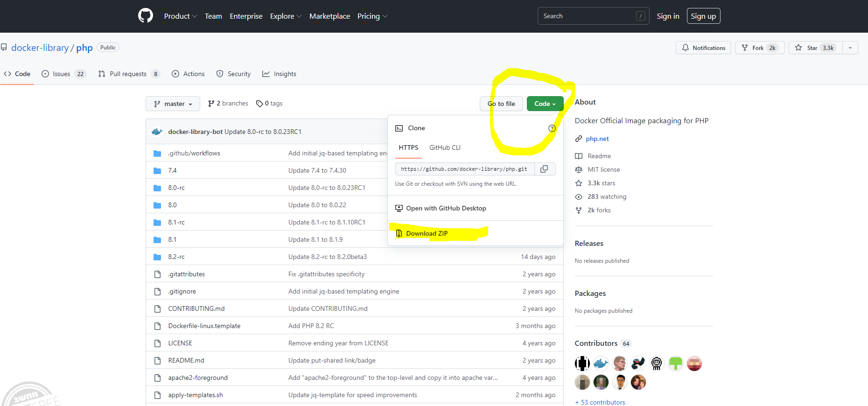Open the Team menu item

[213, 16]
